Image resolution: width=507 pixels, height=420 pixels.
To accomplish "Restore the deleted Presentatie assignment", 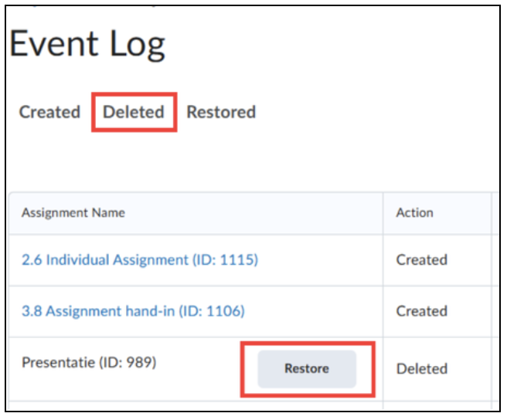I will (307, 368).
